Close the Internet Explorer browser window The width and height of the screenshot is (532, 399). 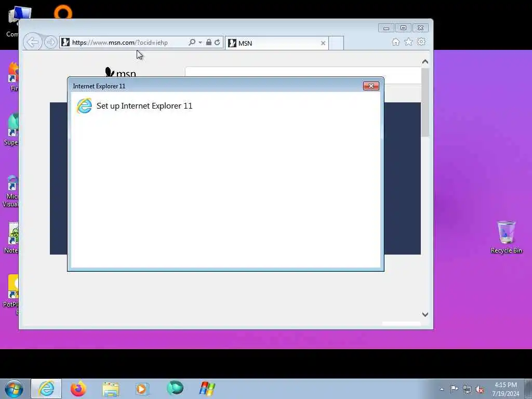coord(420,28)
